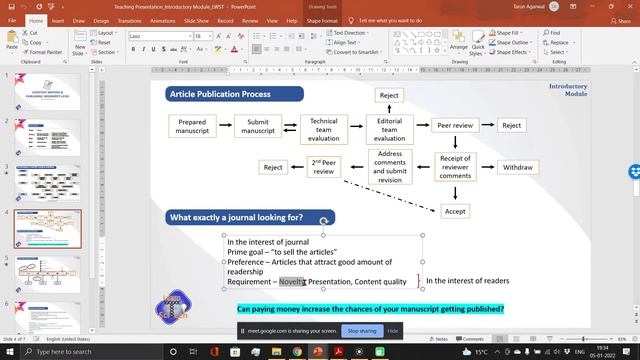Open Comments pane from status bar
640x360 pixels.
[x=469, y=339]
